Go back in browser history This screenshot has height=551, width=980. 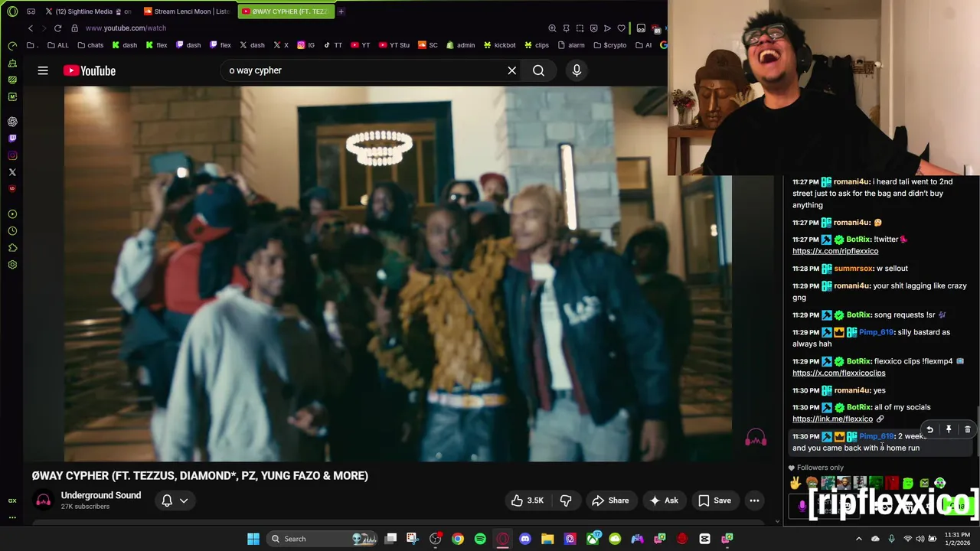pos(31,28)
